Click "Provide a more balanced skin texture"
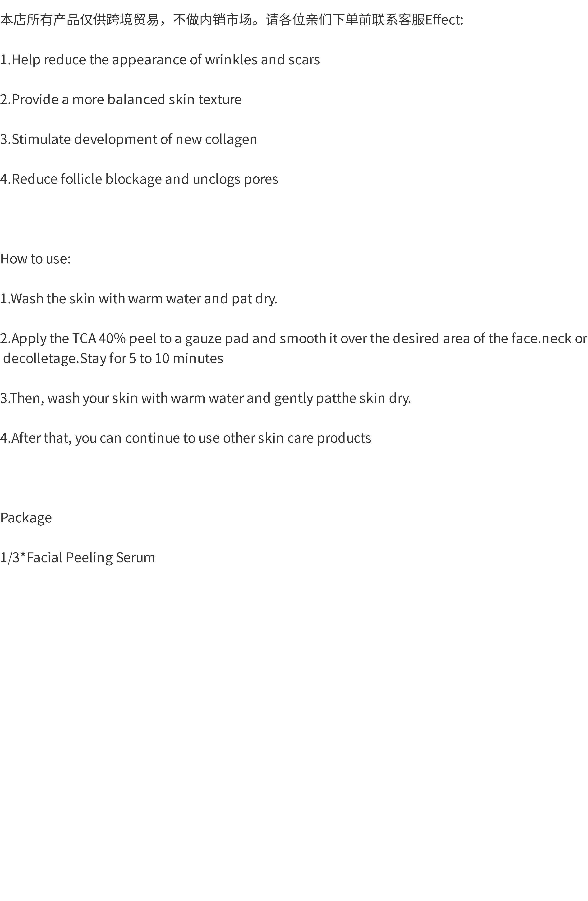 tap(121, 100)
